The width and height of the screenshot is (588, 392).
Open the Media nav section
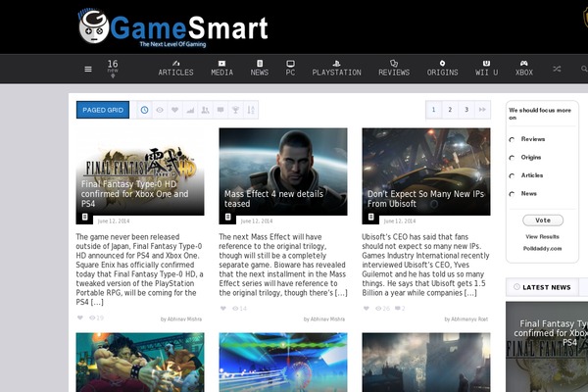tap(221, 69)
